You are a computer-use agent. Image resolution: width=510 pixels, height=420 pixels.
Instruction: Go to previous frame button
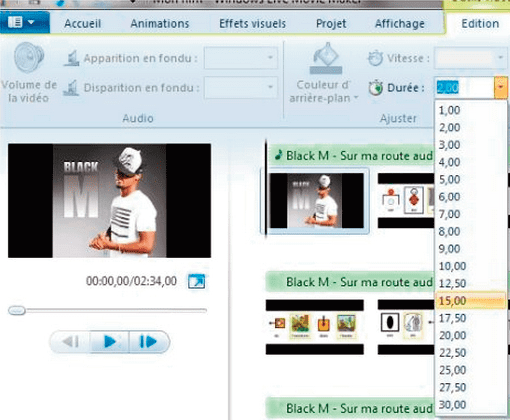tap(70, 342)
